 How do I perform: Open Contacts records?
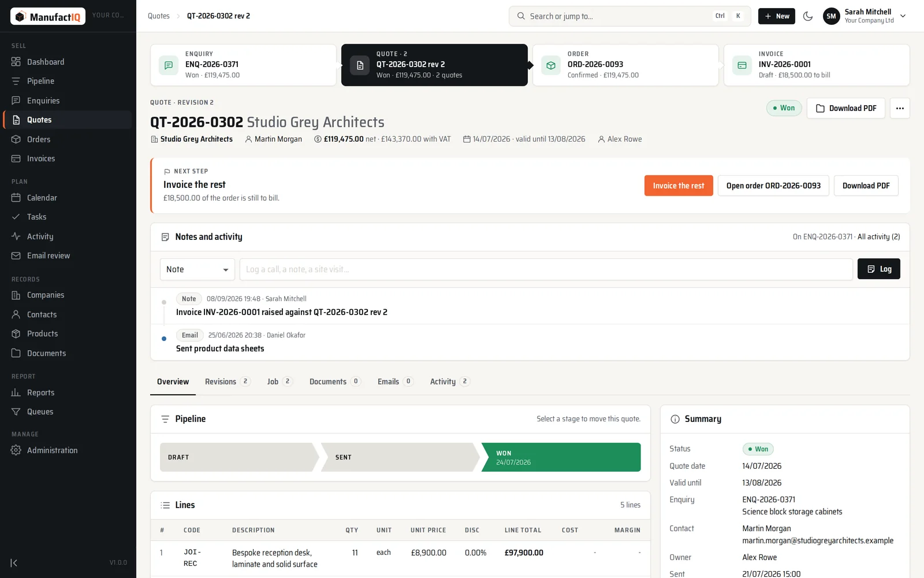[68, 314]
